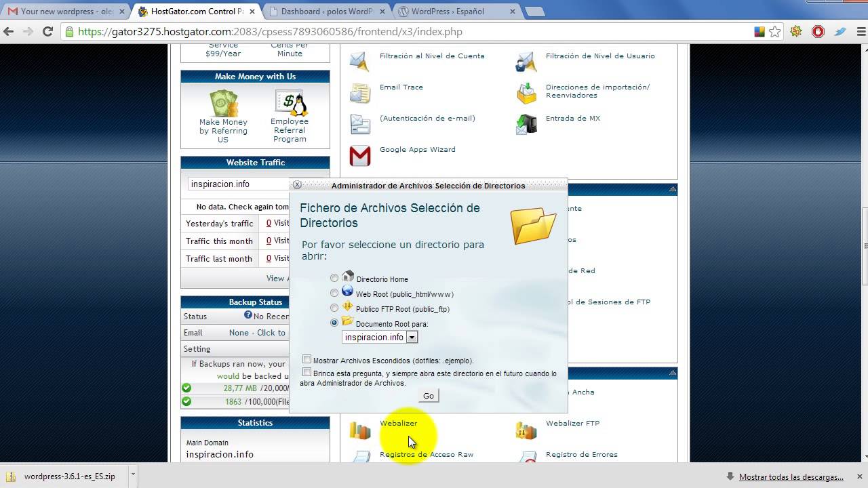Close the directory selection dialog with X
This screenshot has height=488, width=868.
click(297, 184)
